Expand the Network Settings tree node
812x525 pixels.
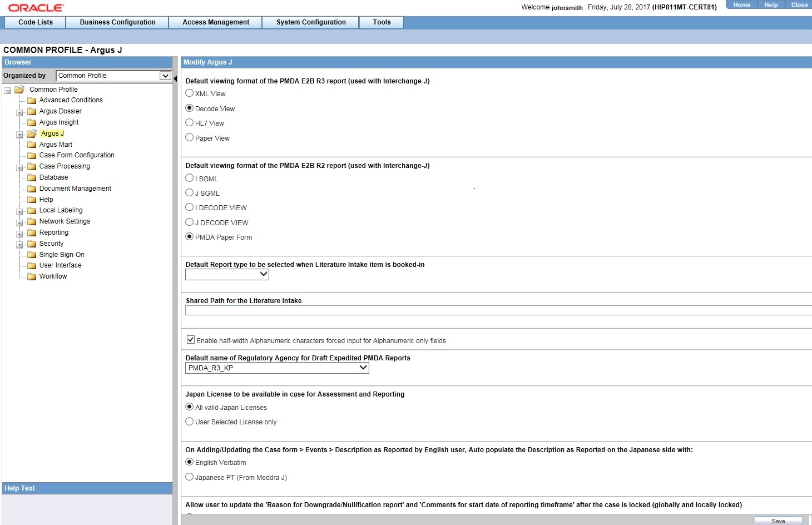coord(19,222)
